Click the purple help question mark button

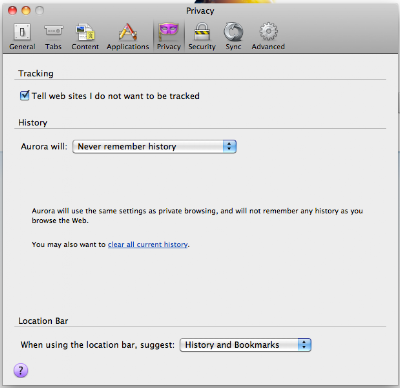(x=21, y=370)
